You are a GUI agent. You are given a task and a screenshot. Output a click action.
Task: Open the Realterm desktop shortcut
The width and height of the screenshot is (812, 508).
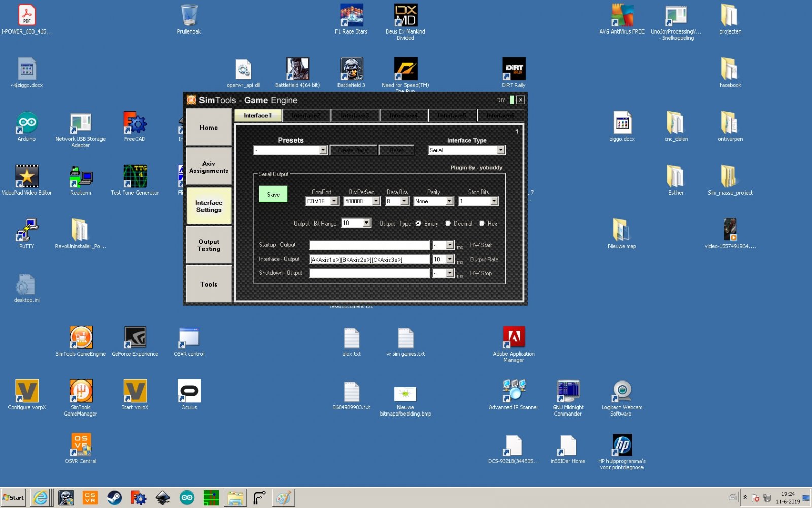(x=81, y=180)
